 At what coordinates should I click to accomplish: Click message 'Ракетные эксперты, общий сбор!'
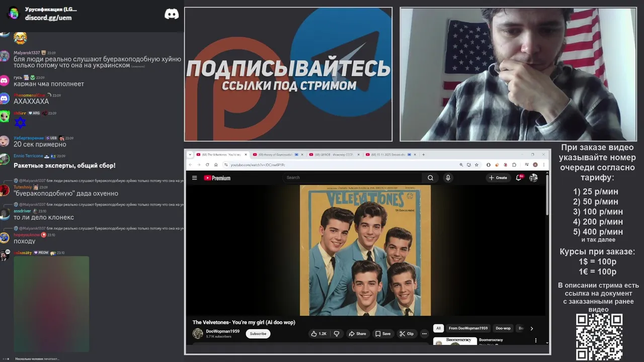(x=64, y=165)
